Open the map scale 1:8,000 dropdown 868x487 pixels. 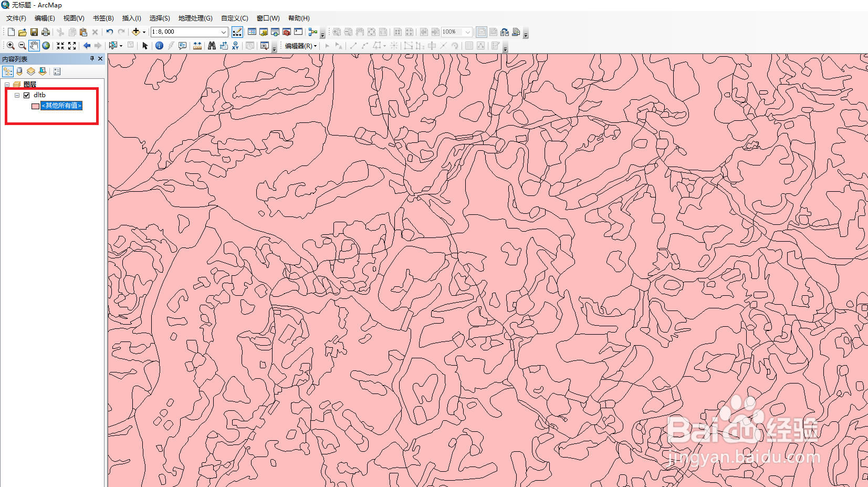coord(224,32)
